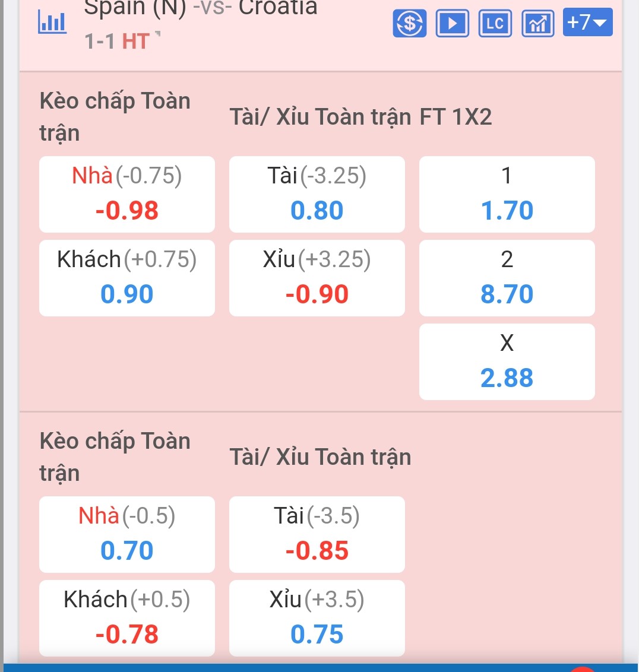The image size is (639, 672).
Task: Pick Tài (-3.25) at 0.80
Action: click(317, 195)
